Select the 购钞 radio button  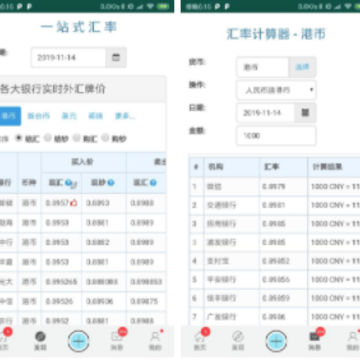point(105,138)
